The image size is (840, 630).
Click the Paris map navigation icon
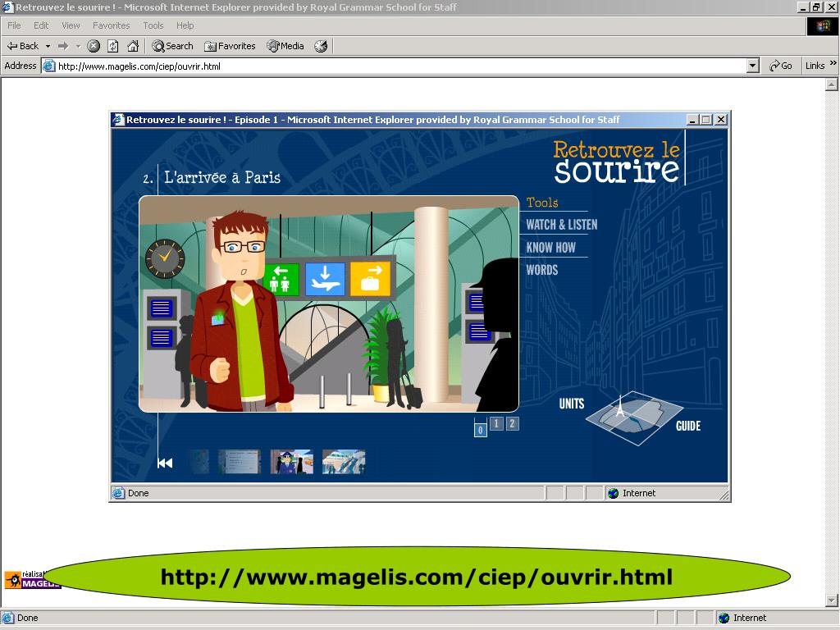634,418
